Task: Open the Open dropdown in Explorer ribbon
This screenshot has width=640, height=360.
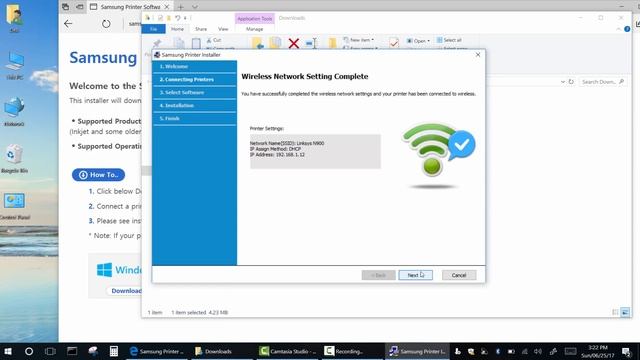Action: pos(418,41)
